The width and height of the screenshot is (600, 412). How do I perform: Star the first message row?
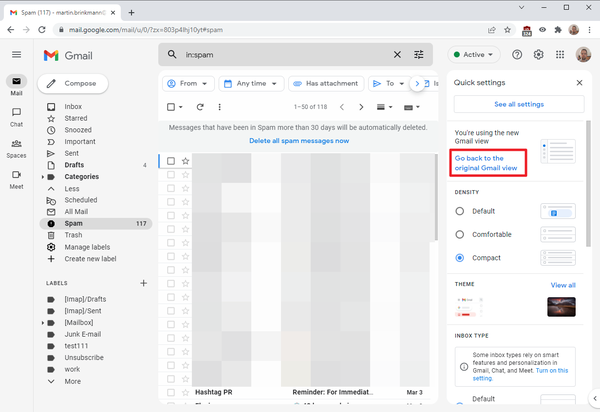click(x=186, y=161)
